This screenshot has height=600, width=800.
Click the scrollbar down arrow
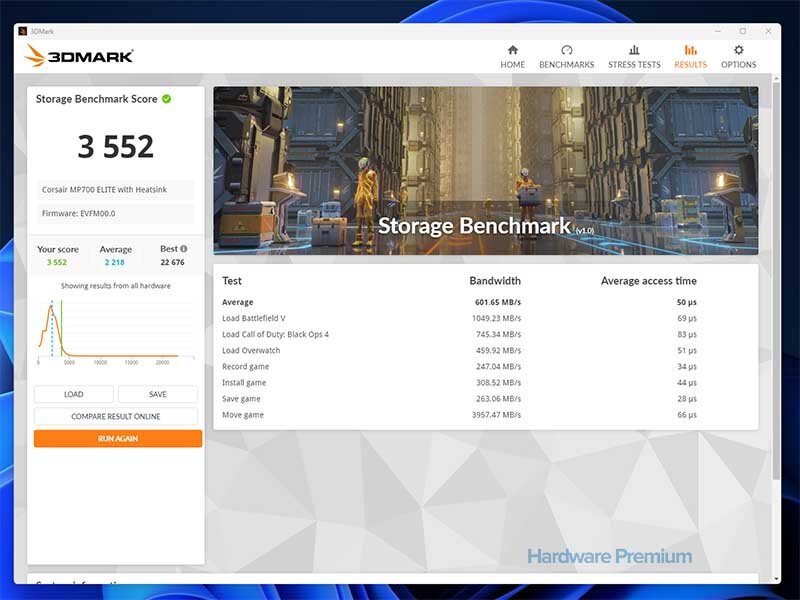[776, 579]
